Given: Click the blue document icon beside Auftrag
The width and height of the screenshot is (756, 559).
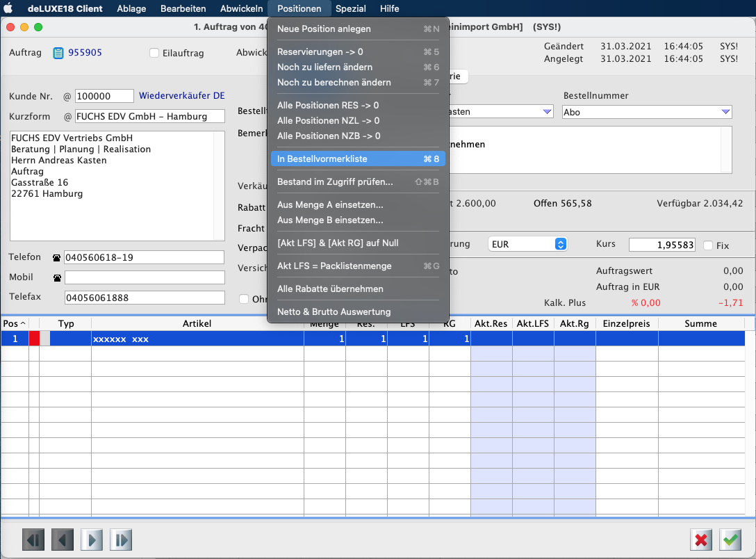Looking at the screenshot, I should click(58, 53).
